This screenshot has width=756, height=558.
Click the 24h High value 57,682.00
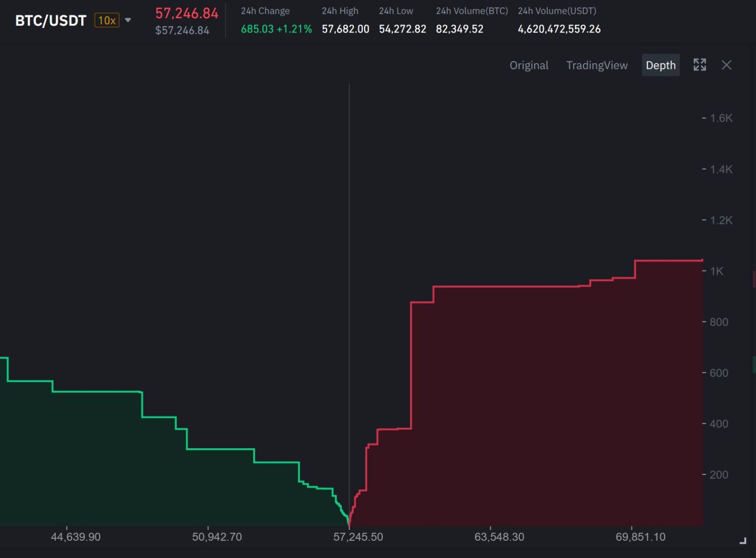point(346,29)
